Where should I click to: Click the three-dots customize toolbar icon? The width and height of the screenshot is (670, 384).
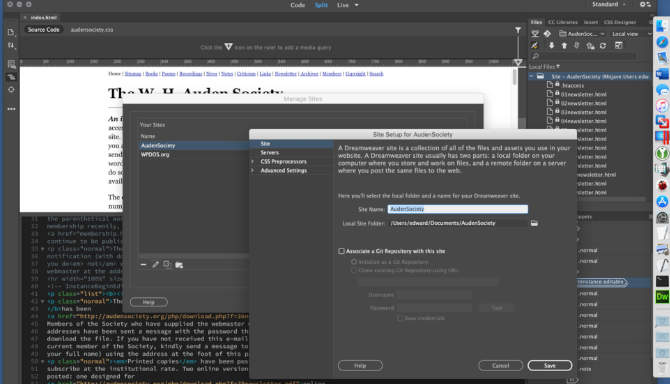click(11, 109)
